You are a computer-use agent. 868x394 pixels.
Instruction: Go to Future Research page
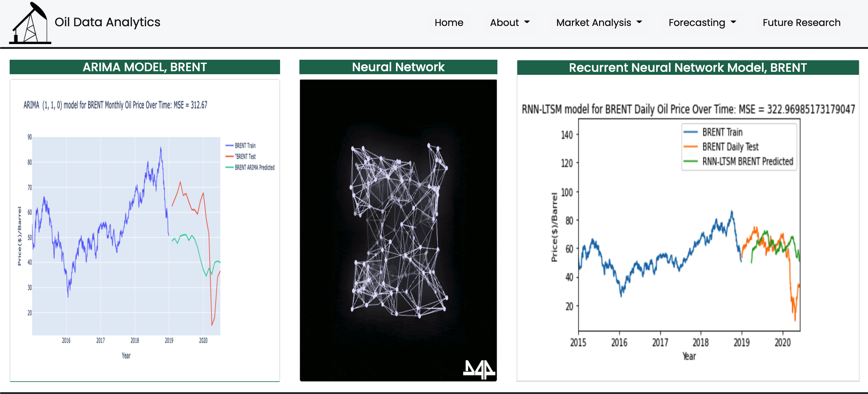tap(801, 23)
